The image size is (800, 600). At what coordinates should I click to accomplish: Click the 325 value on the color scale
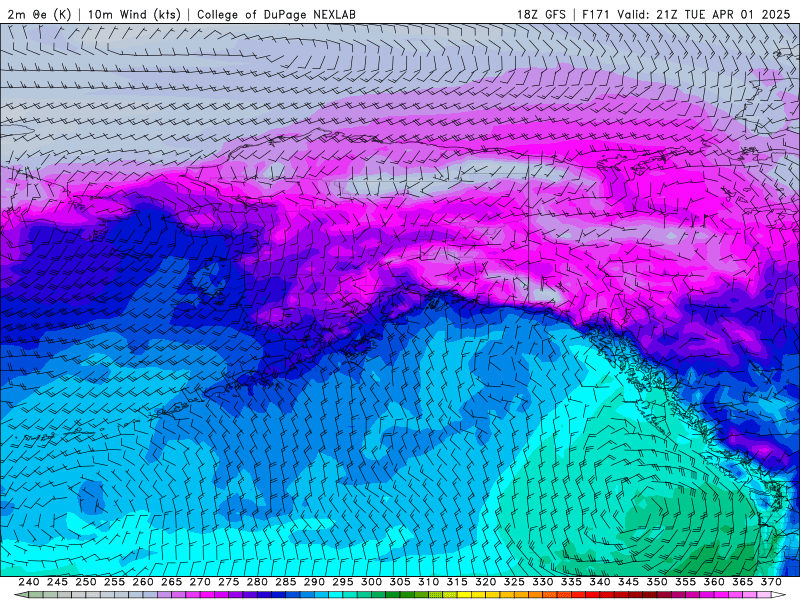[514, 582]
